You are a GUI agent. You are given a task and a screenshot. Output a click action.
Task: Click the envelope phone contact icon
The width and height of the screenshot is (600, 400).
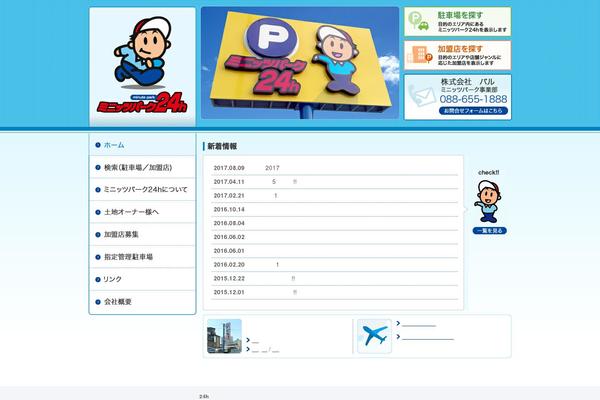click(x=421, y=96)
